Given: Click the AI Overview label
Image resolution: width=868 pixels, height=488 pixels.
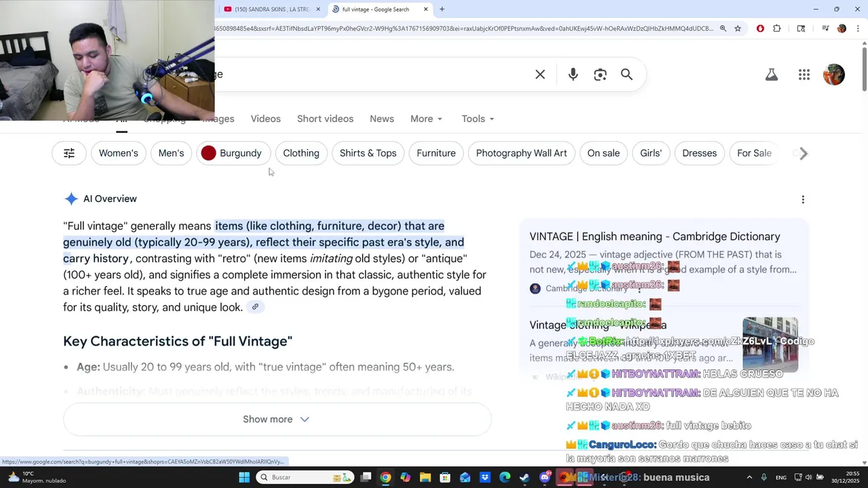Looking at the screenshot, I should point(110,199).
